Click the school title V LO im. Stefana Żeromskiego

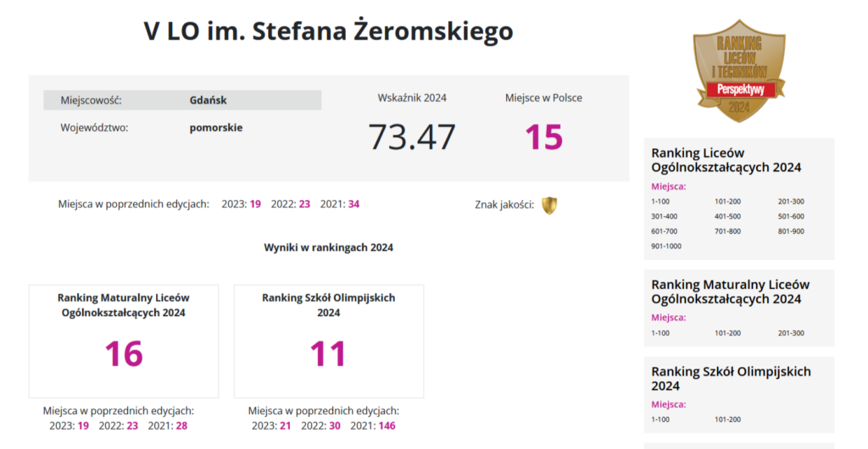(329, 31)
